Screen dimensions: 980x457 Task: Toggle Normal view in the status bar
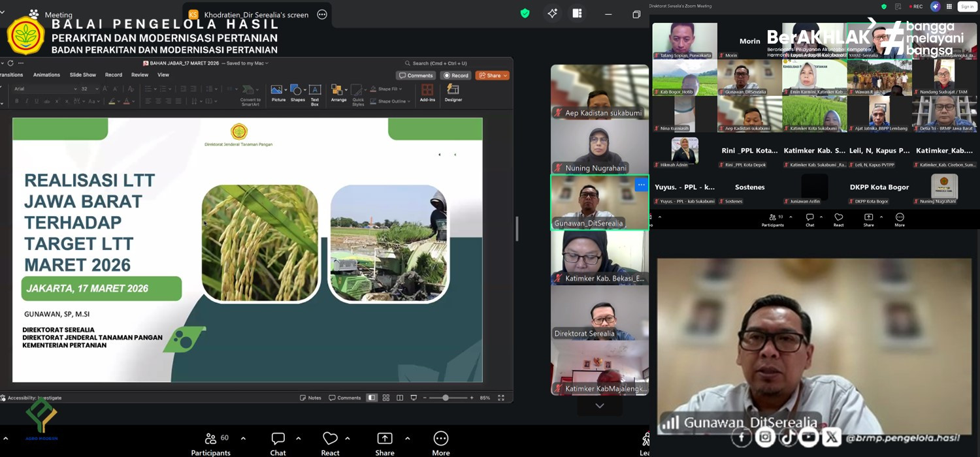coord(372,398)
